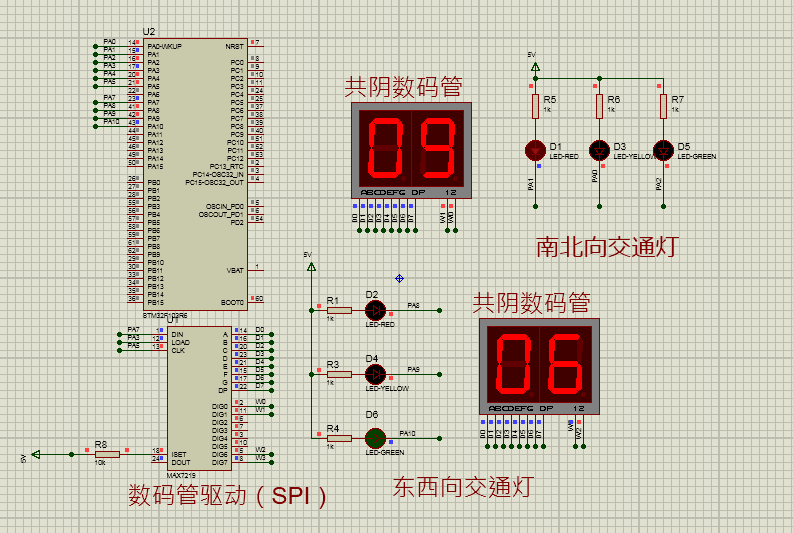Click the digit 6 on the lower display

click(x=565, y=364)
